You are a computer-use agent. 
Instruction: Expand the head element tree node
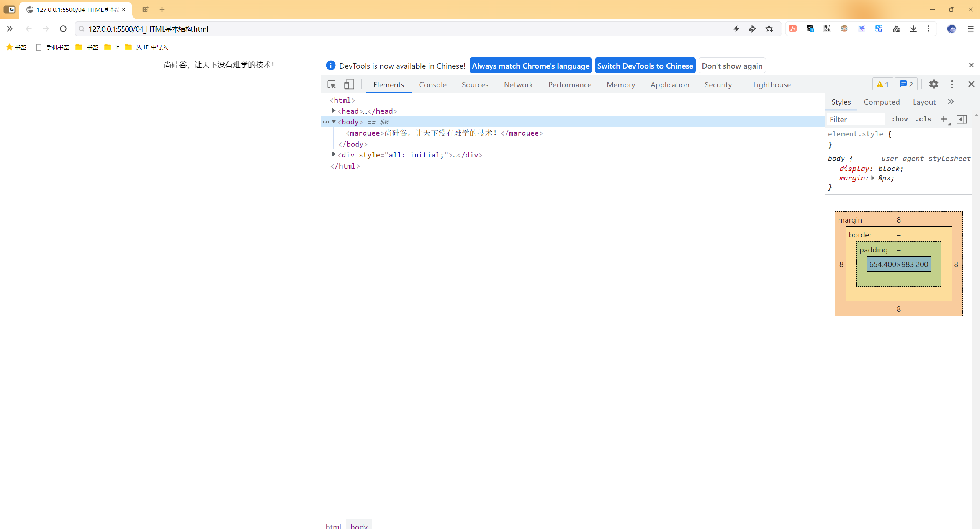coord(333,111)
